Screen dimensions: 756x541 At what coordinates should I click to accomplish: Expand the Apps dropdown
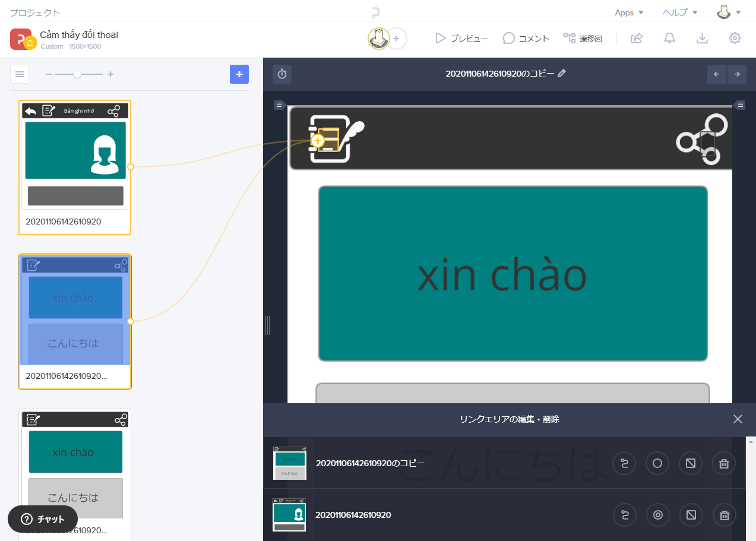tap(629, 12)
